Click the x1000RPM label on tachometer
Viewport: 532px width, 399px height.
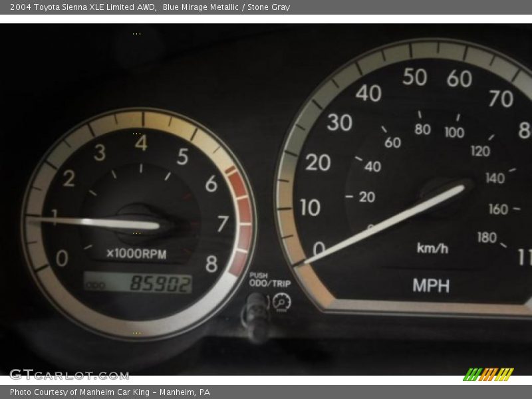pos(136,254)
